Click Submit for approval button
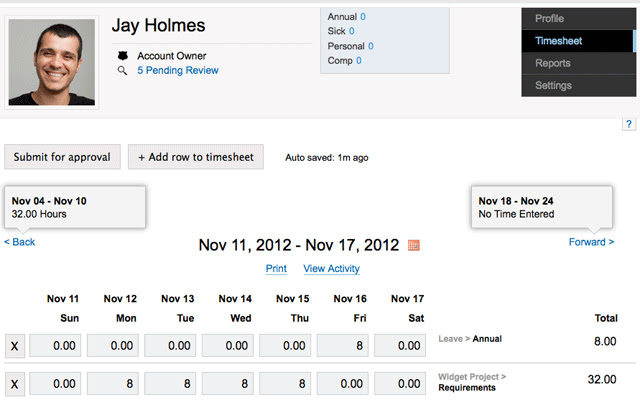 62,157
